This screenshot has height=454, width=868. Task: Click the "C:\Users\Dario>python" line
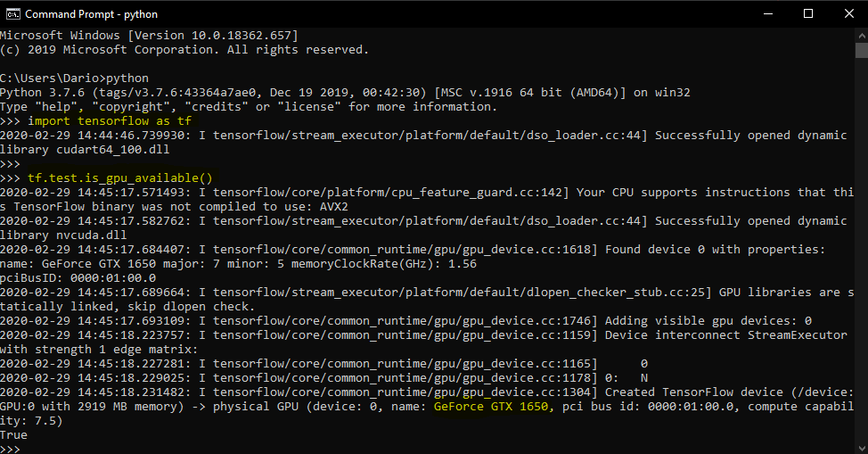[74, 78]
